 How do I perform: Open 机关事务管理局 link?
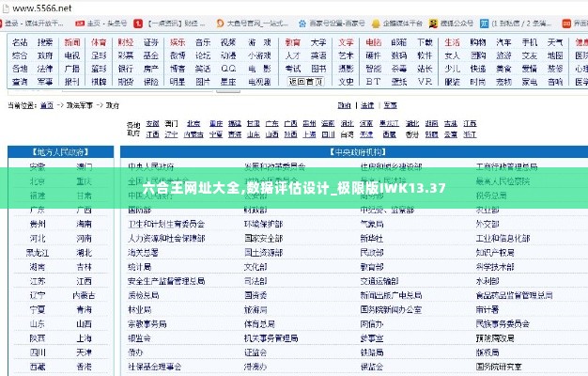[x=271, y=338]
